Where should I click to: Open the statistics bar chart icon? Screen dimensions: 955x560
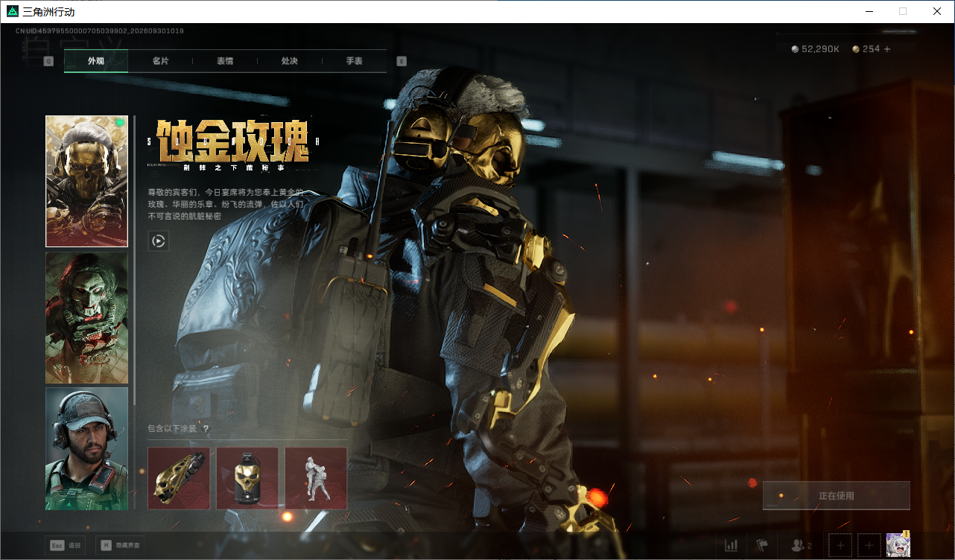click(x=732, y=546)
